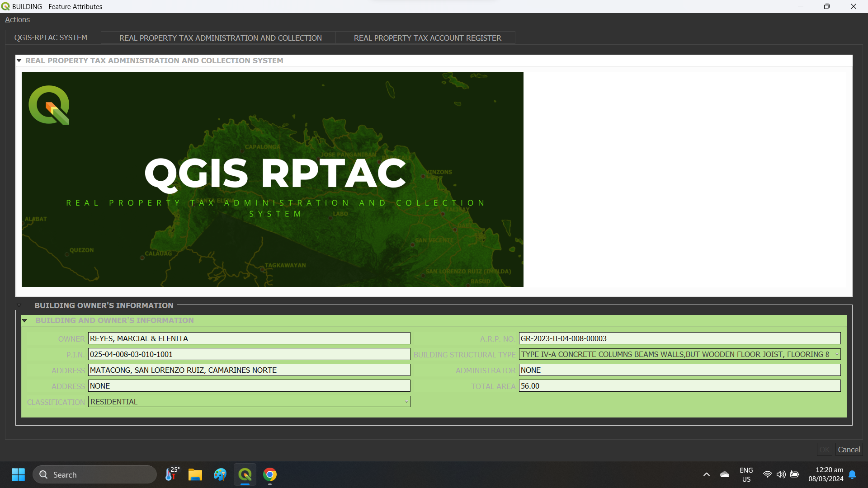Click the Cancel button
868x488 pixels.
(x=848, y=450)
